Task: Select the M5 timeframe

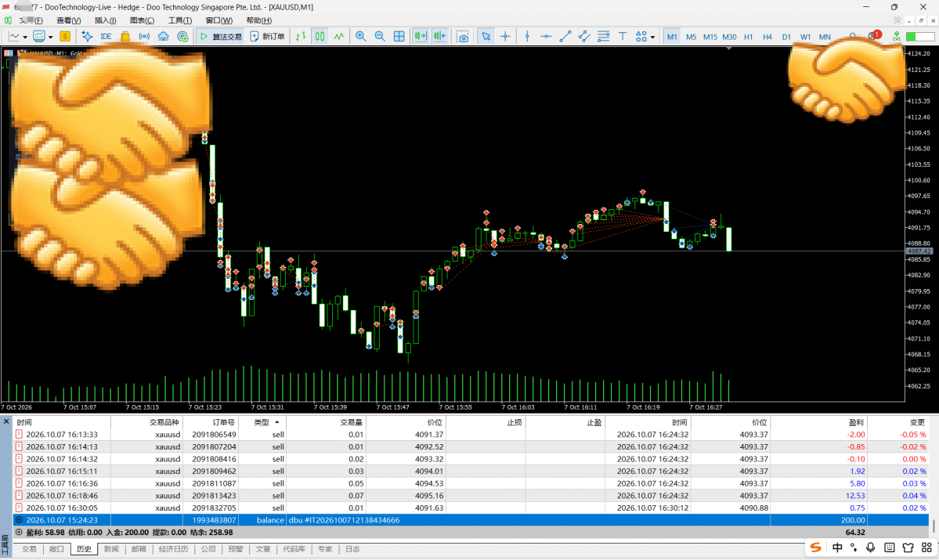Action: click(691, 37)
